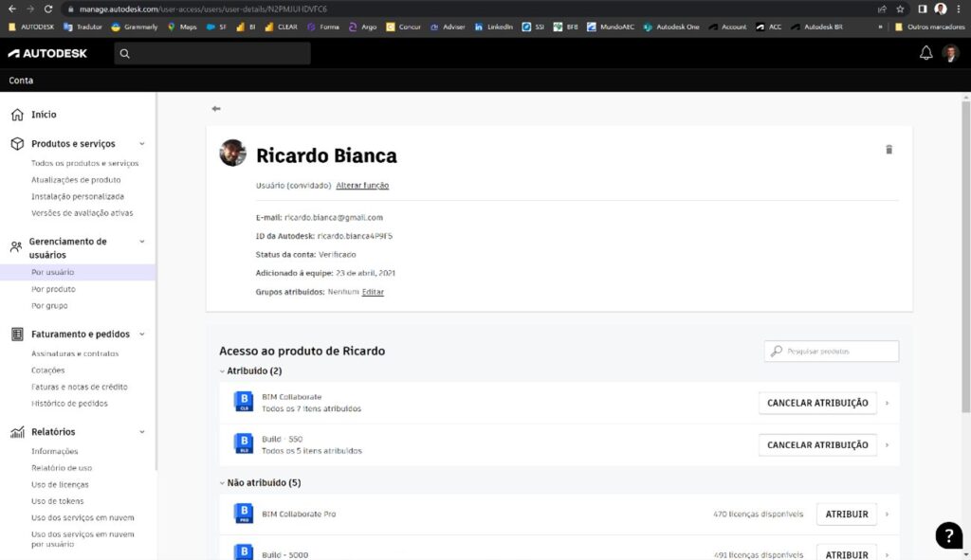Click the Build - 550 product icon
Viewport: 971px width, 560px height.
[x=244, y=444]
